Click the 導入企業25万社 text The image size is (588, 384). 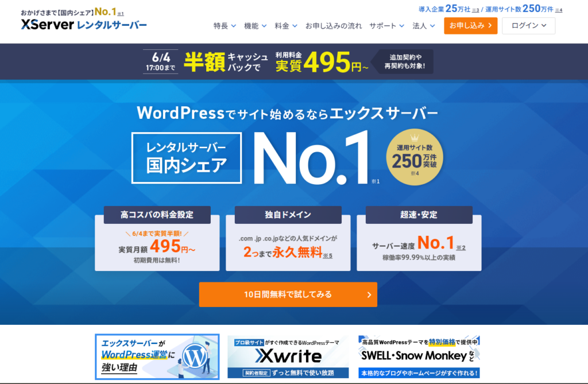coord(444,9)
